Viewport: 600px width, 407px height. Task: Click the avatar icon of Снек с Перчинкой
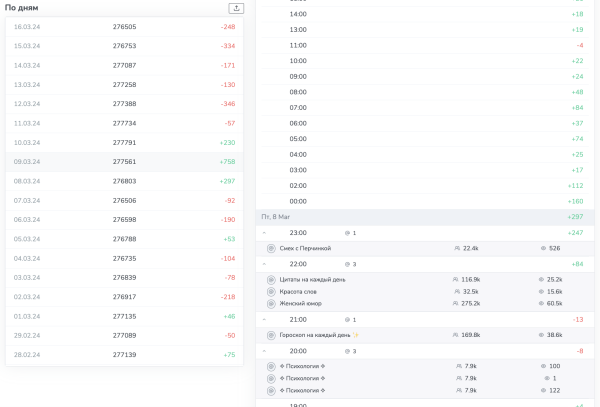271,248
